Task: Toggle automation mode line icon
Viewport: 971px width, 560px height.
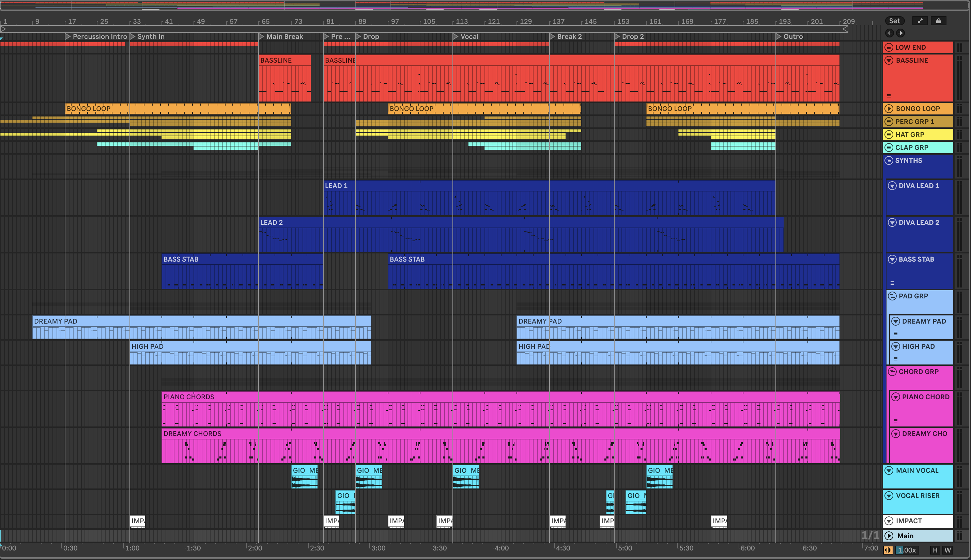Action: coord(920,21)
